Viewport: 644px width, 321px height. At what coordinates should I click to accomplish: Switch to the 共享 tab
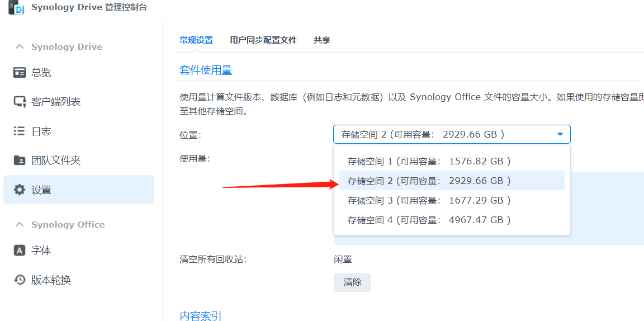[x=322, y=40]
